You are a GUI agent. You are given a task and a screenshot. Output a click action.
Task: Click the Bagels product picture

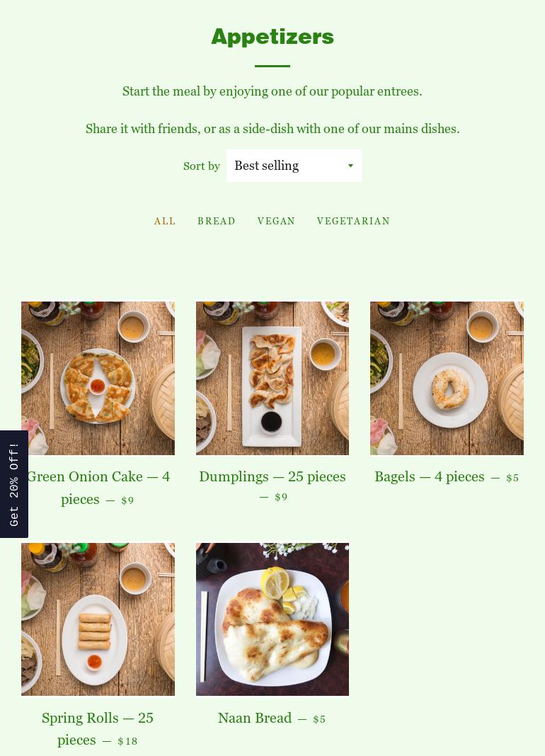(447, 378)
